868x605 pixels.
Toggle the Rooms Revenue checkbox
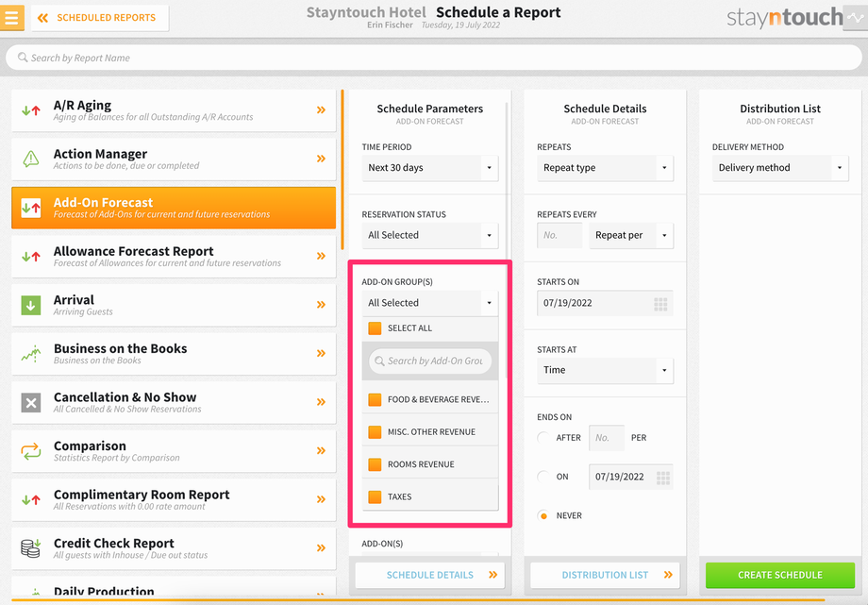[375, 464]
